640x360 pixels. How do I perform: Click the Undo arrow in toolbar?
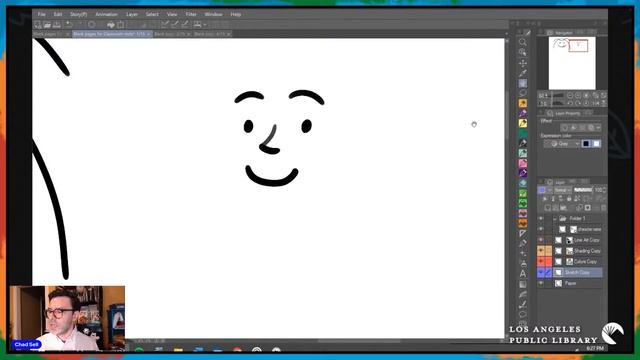[69, 25]
